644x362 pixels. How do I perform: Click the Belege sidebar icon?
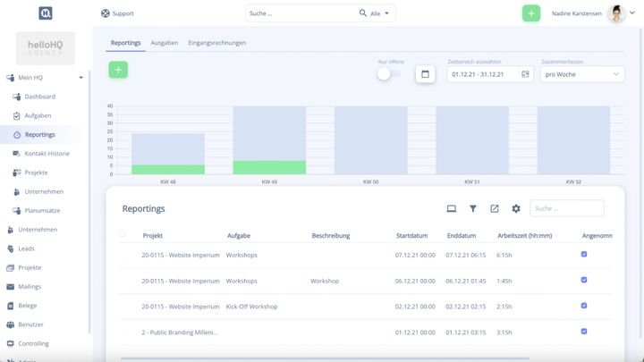[10, 306]
